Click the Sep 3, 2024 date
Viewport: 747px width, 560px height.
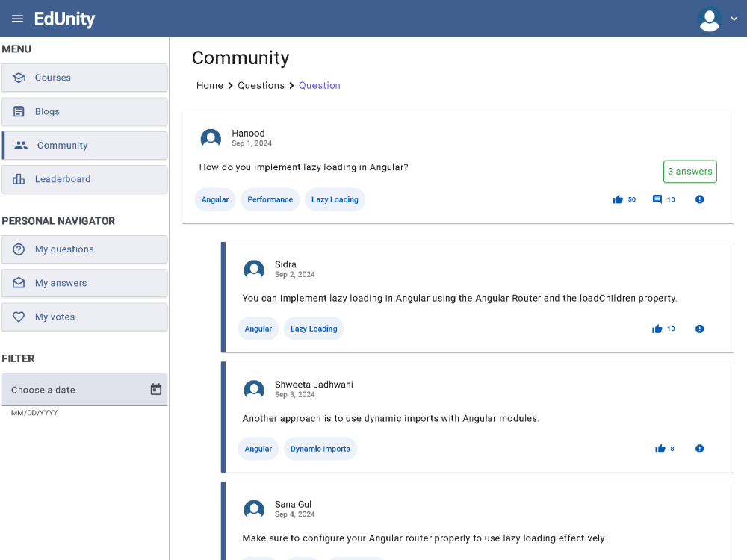[x=295, y=395]
